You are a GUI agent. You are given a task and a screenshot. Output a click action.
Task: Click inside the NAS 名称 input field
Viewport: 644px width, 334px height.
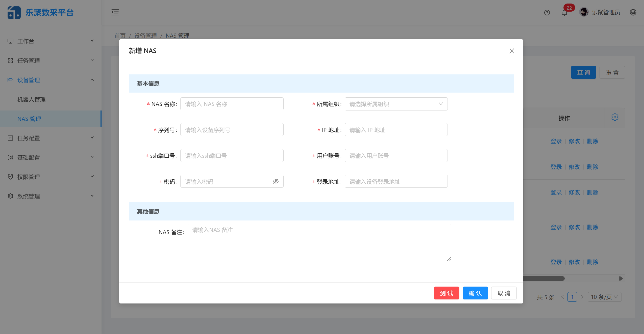coord(231,104)
